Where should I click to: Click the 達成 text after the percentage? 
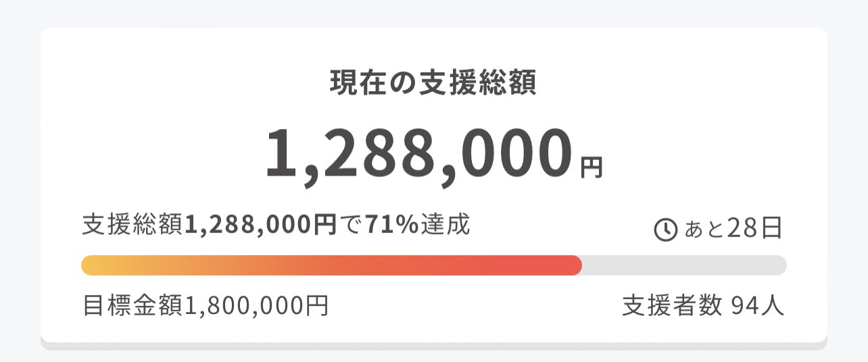[444, 225]
